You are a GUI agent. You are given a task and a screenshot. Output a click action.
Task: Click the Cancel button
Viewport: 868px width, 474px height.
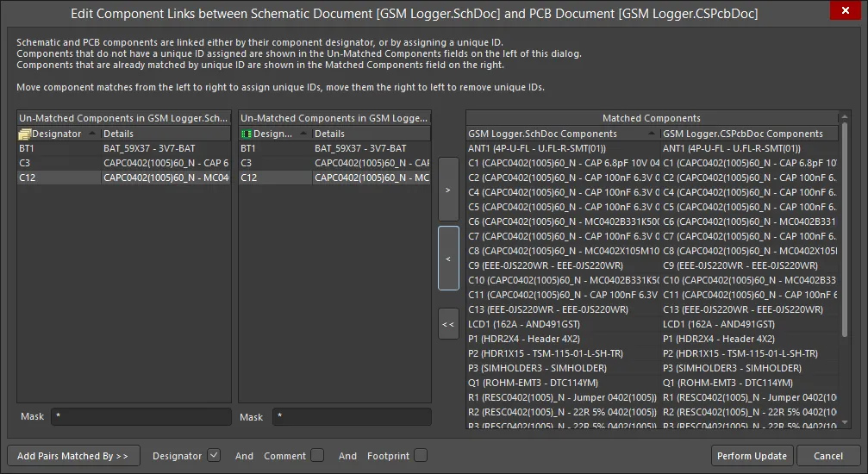[827, 456]
